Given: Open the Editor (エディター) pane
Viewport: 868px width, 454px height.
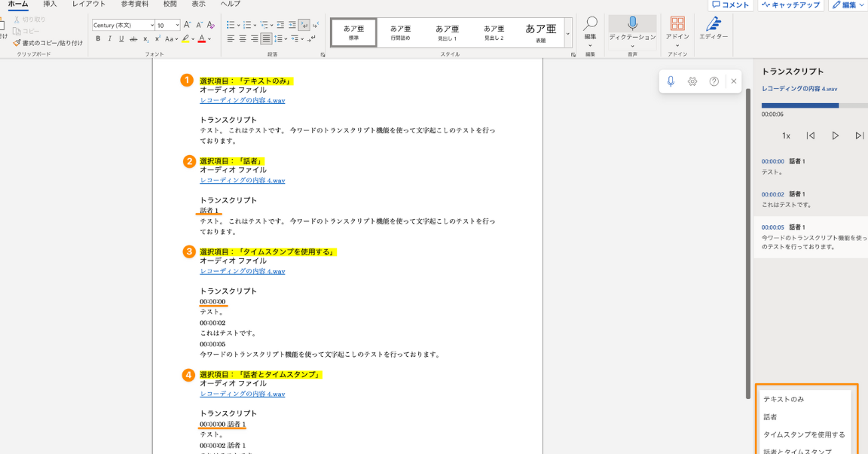Looking at the screenshot, I should (713, 28).
